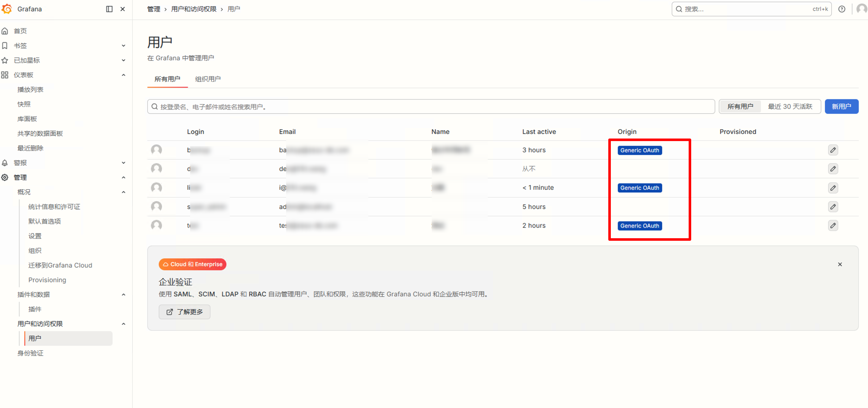The height and width of the screenshot is (408, 868).
Task: Click the star icon beside 已加星标
Action: coord(5,60)
